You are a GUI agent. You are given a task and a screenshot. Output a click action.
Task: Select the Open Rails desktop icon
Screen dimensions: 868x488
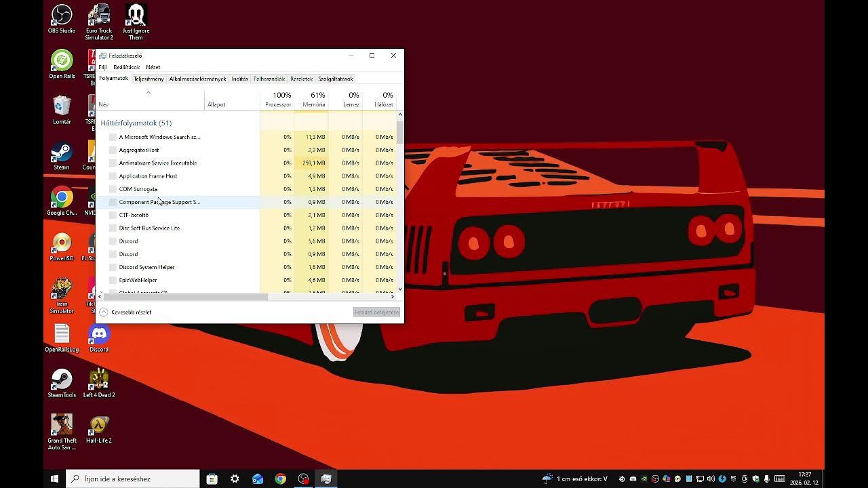pos(62,64)
